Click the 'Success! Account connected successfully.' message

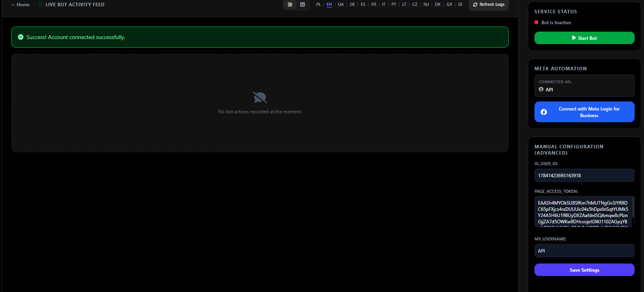coord(76,37)
